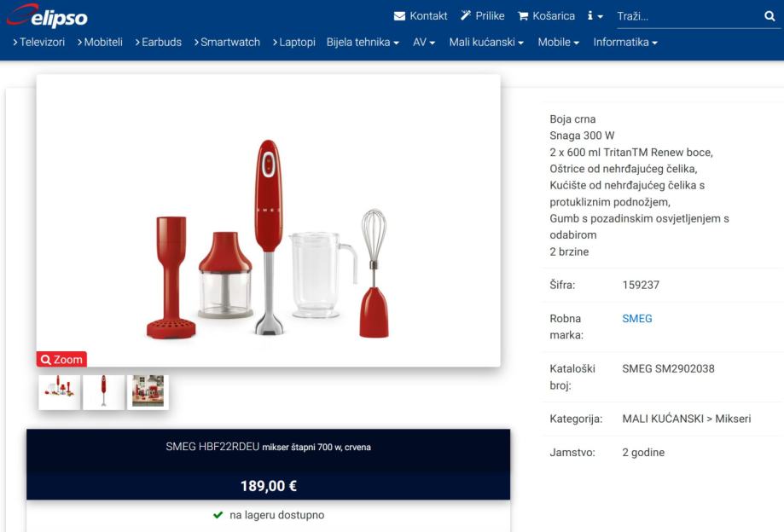784x532 pixels.
Task: Click the search magnifier icon
Action: [769, 16]
